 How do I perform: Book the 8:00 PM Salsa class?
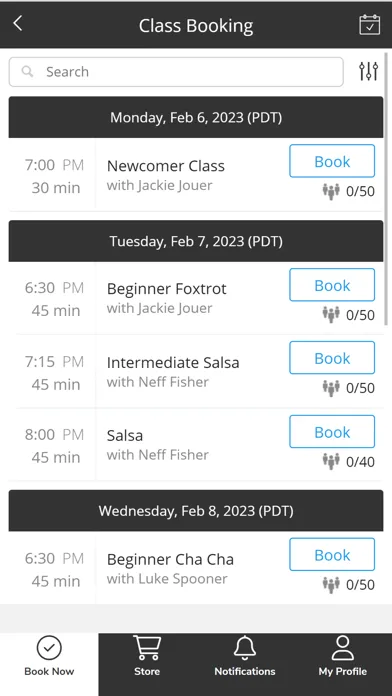tap(332, 431)
